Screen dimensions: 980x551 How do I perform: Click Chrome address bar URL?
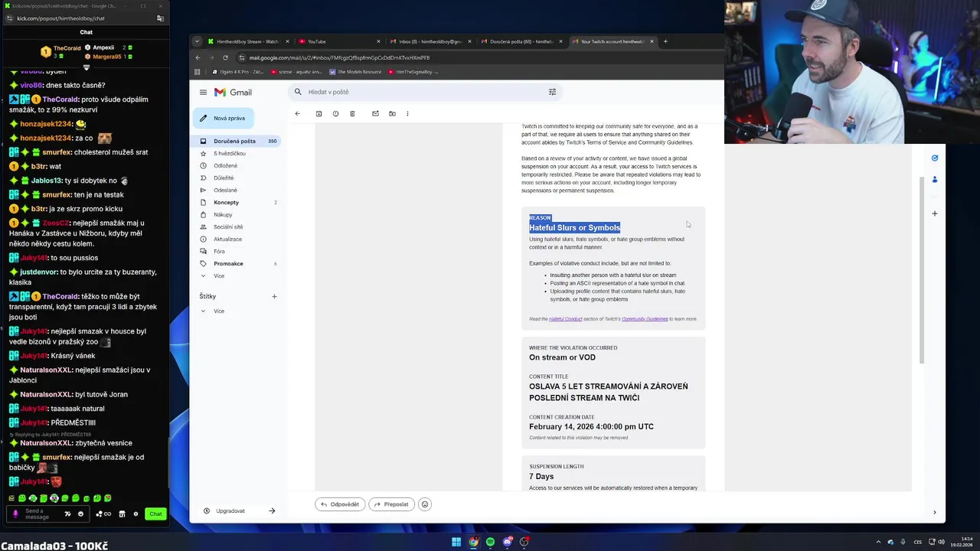tap(339, 57)
